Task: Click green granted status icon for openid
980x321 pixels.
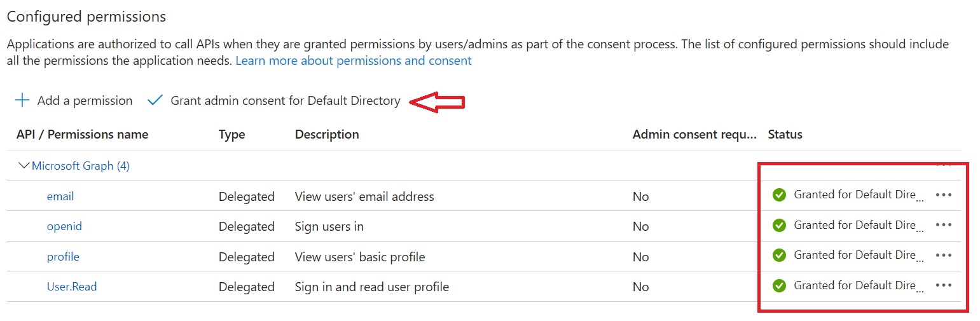Action: pos(779,225)
